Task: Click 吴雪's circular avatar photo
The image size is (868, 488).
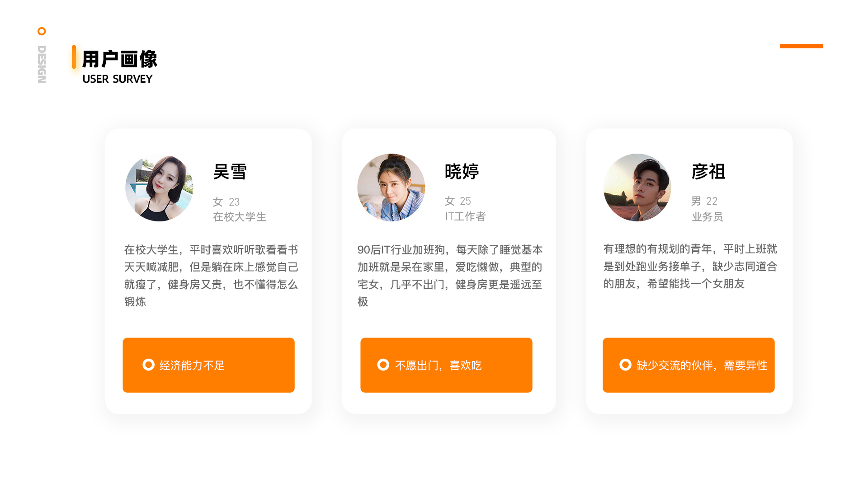Action: [159, 188]
